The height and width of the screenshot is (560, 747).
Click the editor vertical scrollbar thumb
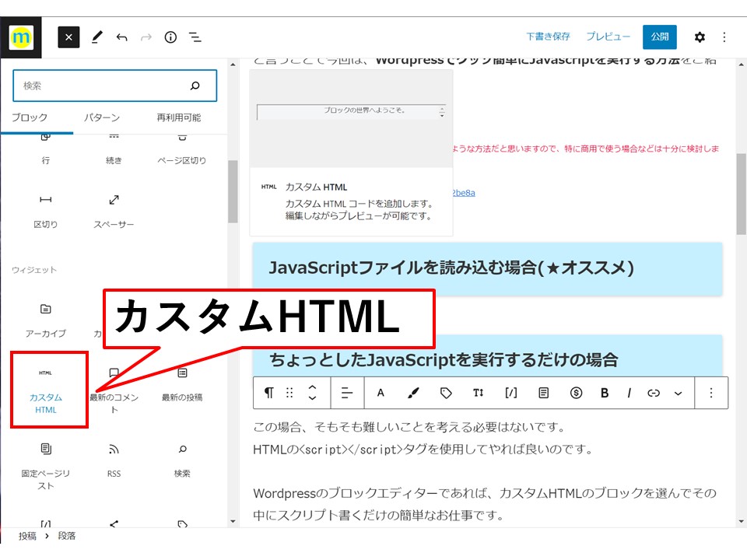[742, 194]
